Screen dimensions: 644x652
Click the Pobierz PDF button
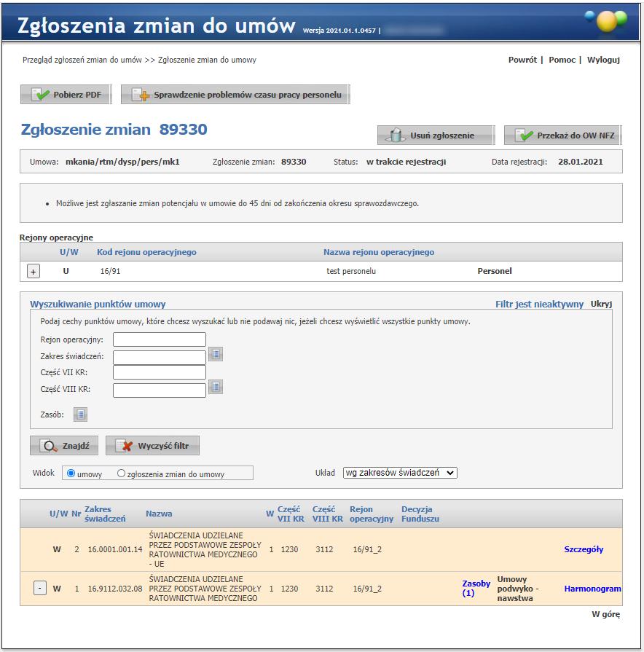[x=66, y=95]
